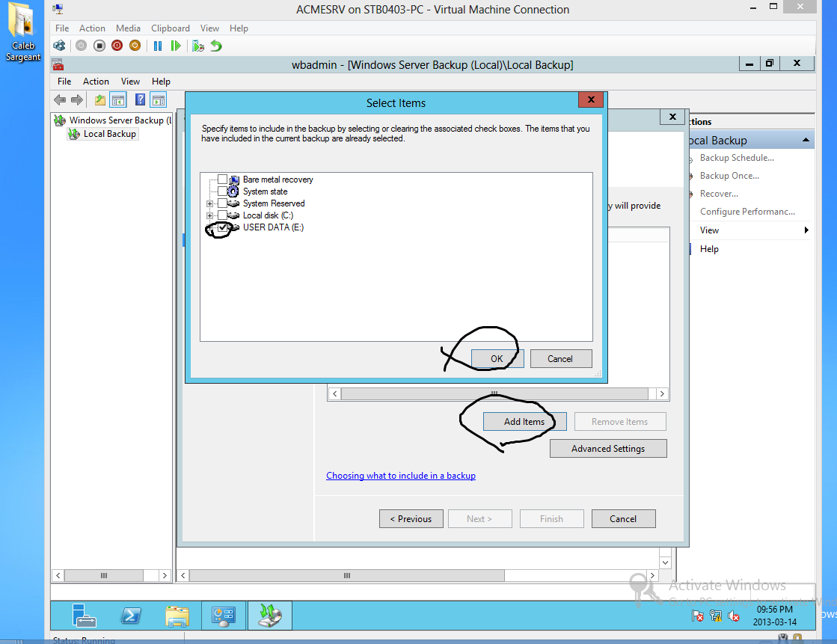Image resolution: width=837 pixels, height=644 pixels.
Task: Close the Select Items dialog
Action: [591, 99]
